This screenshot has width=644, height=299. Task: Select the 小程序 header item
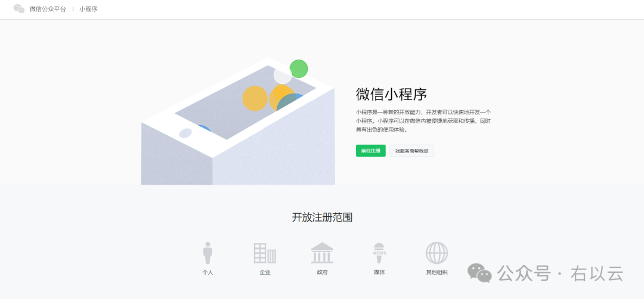click(89, 9)
